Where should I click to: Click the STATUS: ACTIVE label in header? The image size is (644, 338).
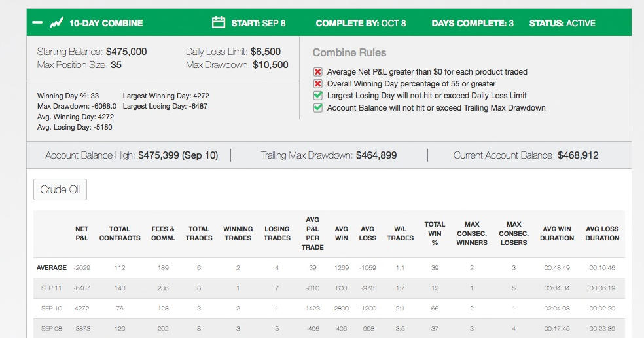(562, 23)
